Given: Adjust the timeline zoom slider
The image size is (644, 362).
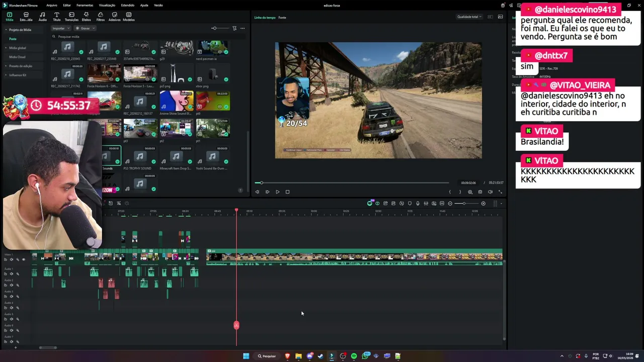Looking at the screenshot, I should (x=467, y=203).
